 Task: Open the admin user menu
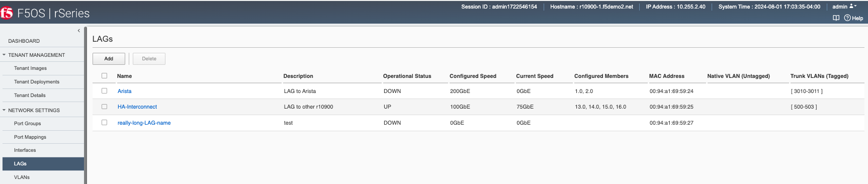point(844,7)
